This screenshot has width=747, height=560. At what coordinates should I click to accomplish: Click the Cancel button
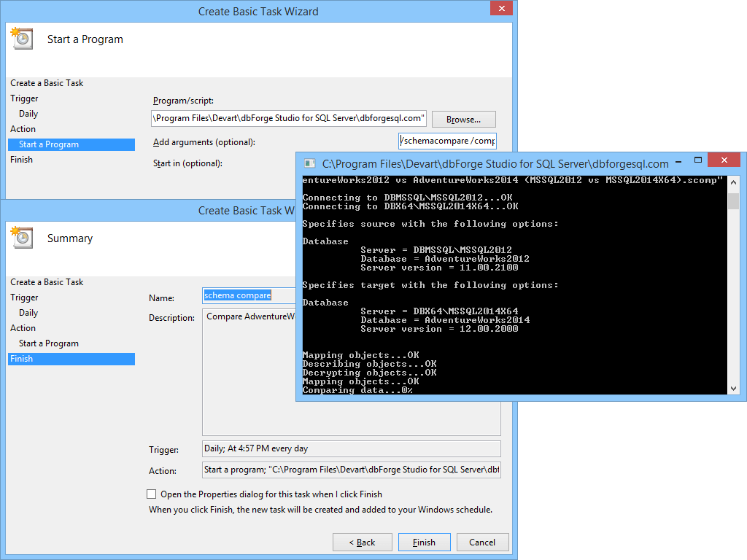pos(482,542)
